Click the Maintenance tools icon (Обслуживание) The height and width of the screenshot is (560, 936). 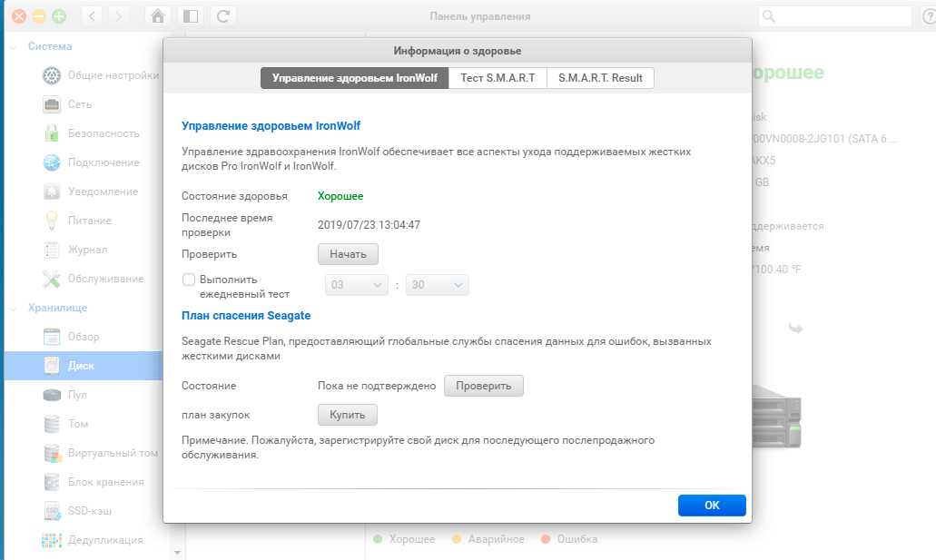52,279
